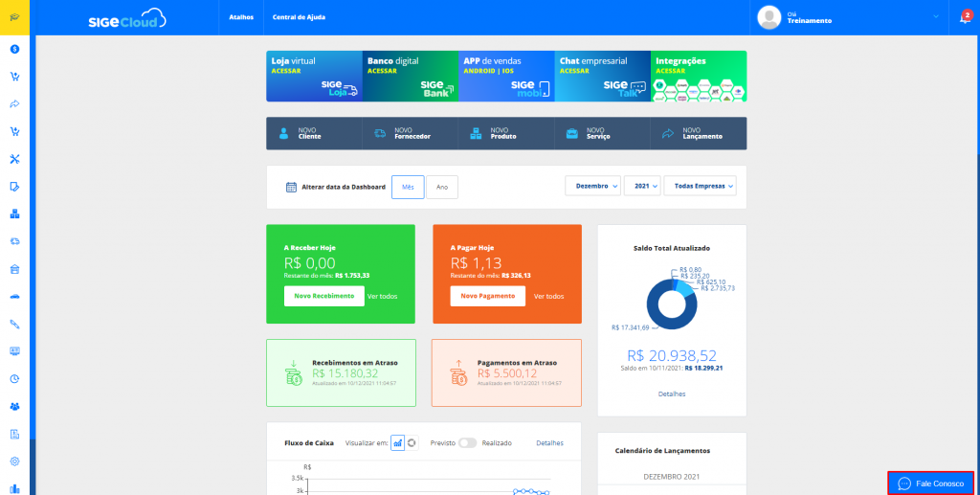The width and height of the screenshot is (980, 495).
Task: Open Detalhes link in Fluxo de Caixa
Action: (550, 442)
